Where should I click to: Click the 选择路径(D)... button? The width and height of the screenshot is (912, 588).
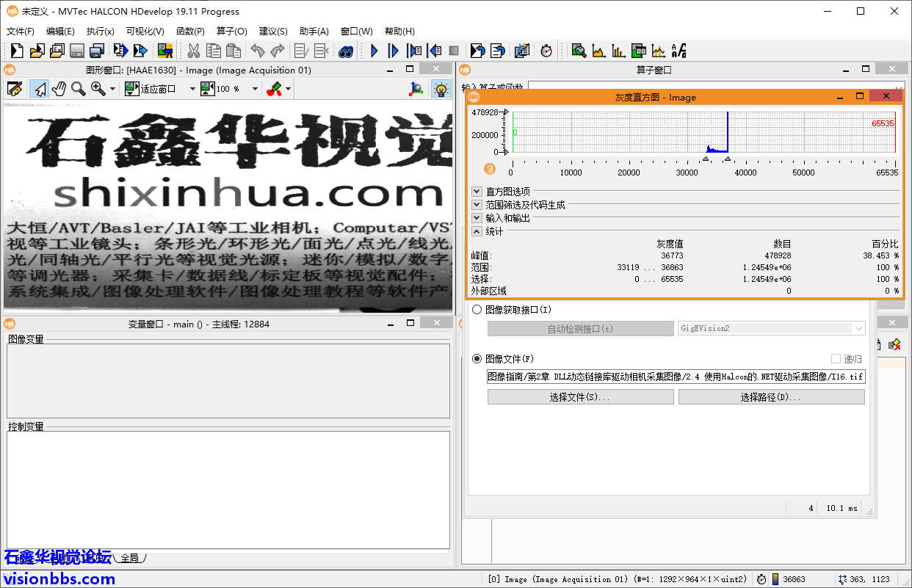point(772,397)
